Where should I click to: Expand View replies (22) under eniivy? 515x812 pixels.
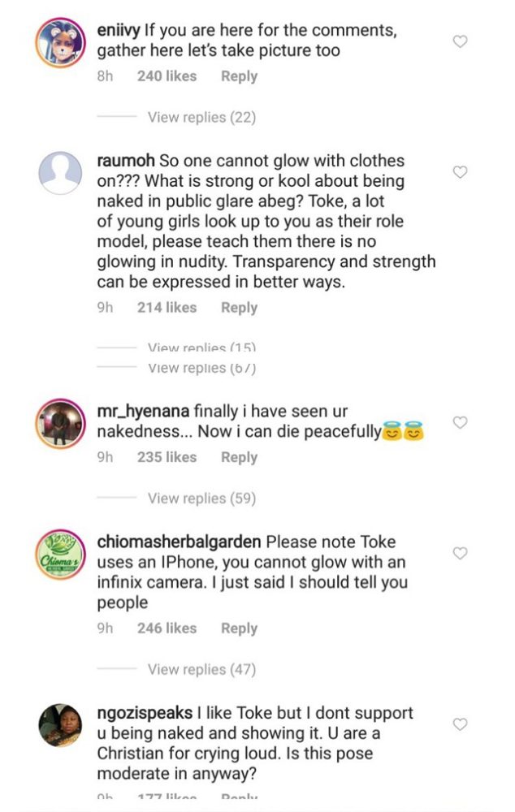coord(201,117)
